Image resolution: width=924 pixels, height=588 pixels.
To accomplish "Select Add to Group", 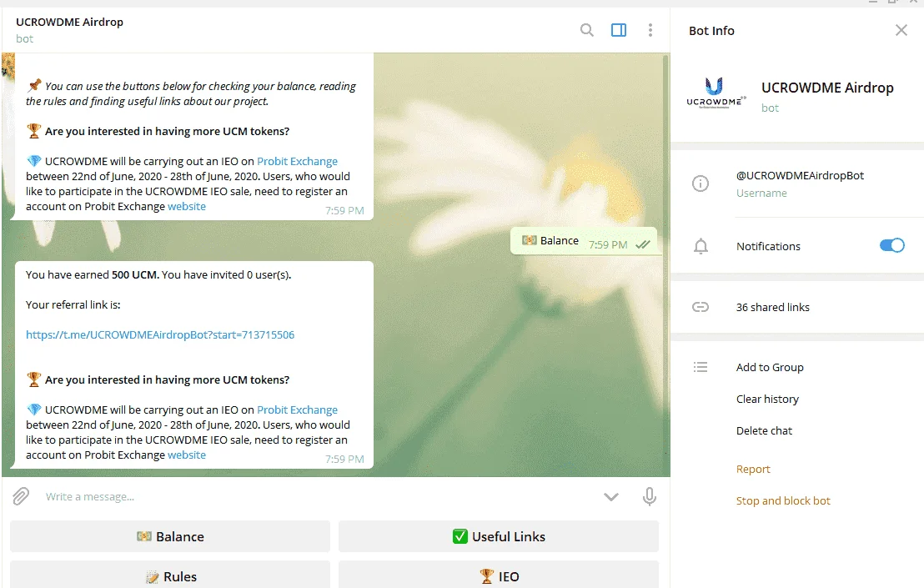I will pos(770,367).
